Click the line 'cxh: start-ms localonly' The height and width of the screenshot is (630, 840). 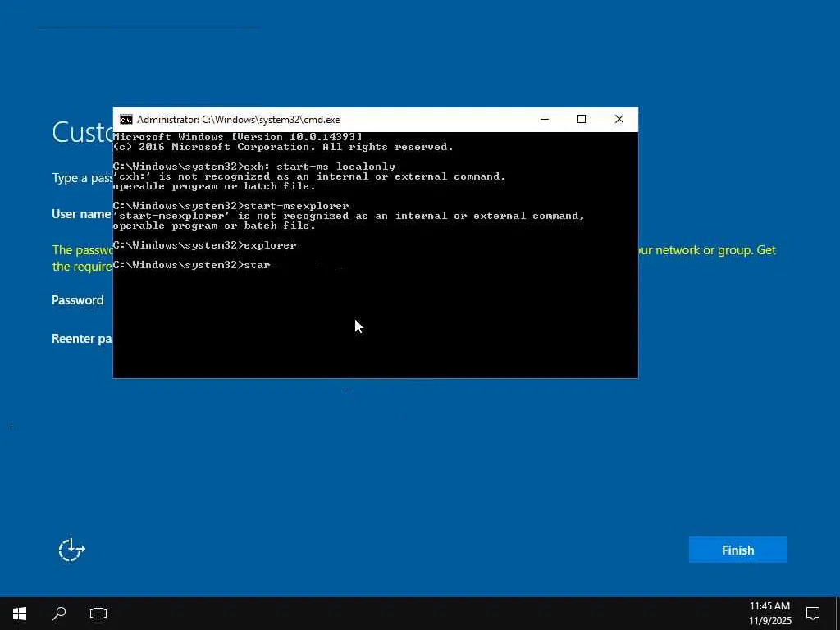click(x=254, y=167)
